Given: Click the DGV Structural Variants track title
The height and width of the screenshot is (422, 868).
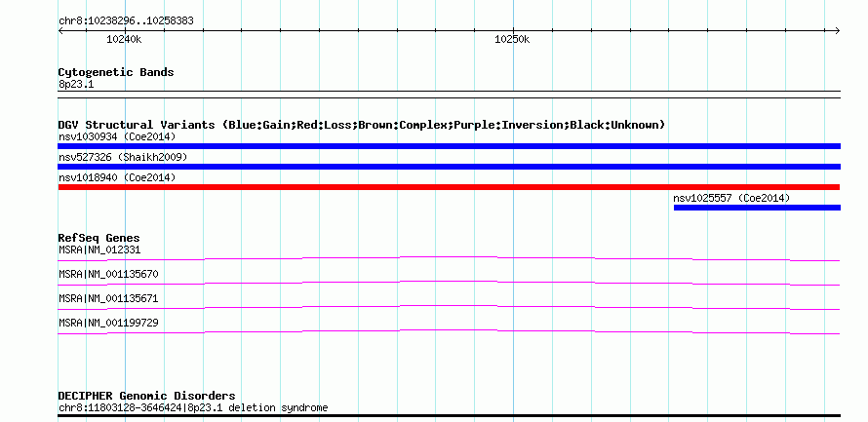Looking at the screenshot, I should click(362, 125).
